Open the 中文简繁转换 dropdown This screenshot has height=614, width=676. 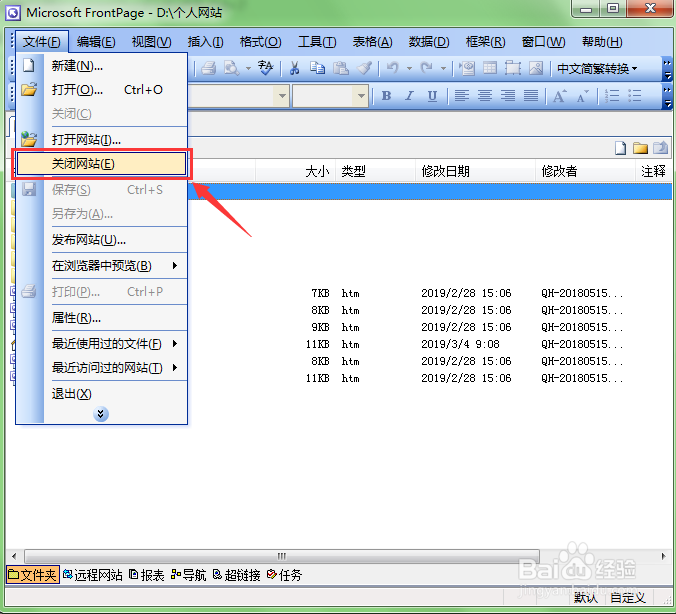[x=597, y=68]
